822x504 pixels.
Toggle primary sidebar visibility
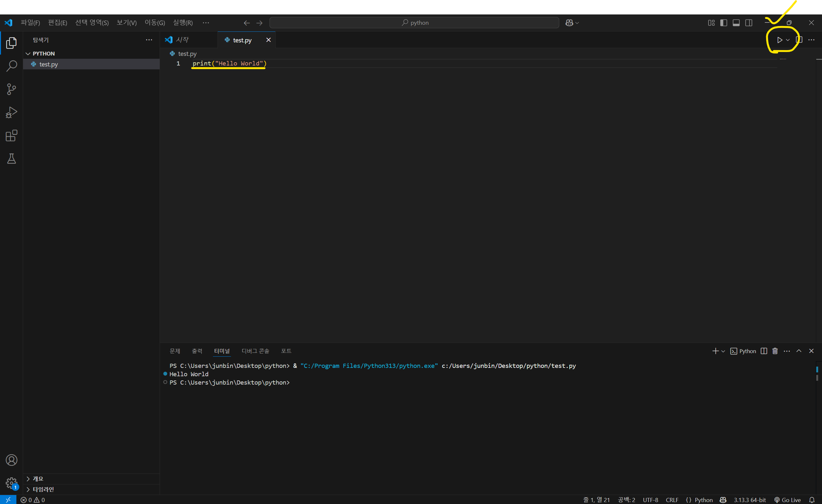coord(724,23)
